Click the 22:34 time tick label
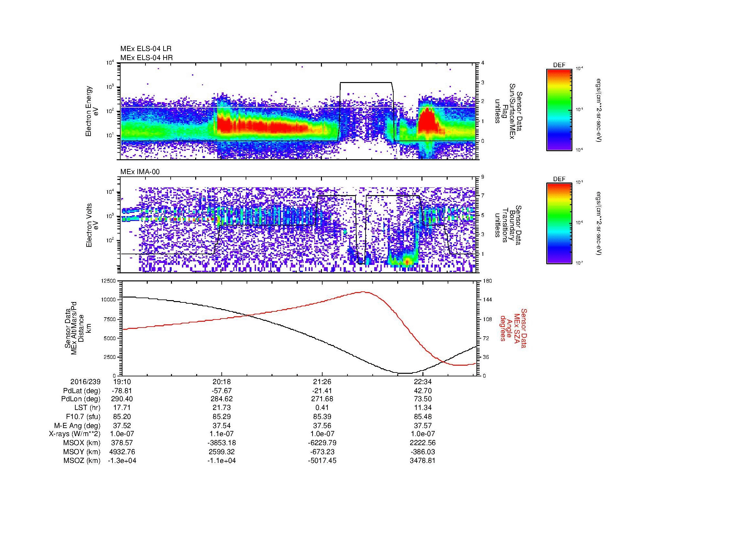 [423, 382]
